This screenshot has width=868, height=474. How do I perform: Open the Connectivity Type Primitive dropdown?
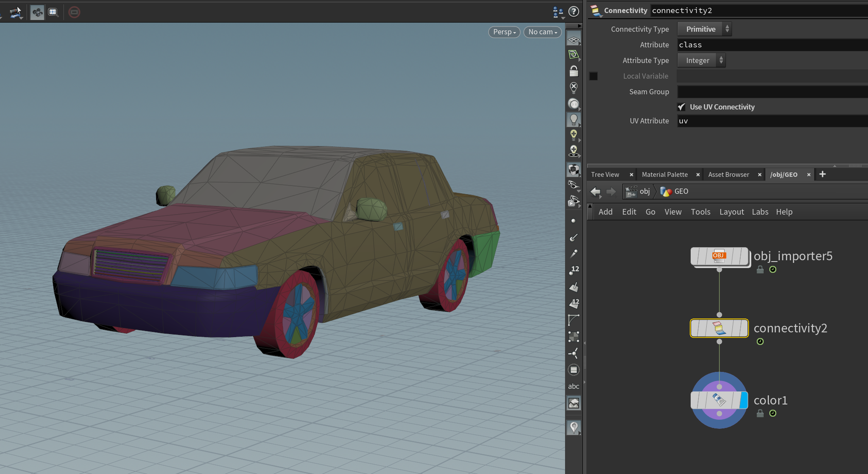704,29
